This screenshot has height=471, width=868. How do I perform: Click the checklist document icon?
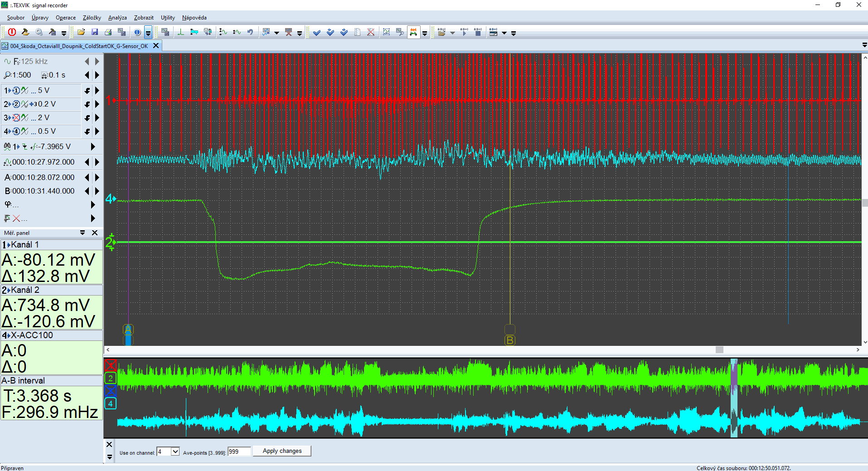click(x=357, y=32)
